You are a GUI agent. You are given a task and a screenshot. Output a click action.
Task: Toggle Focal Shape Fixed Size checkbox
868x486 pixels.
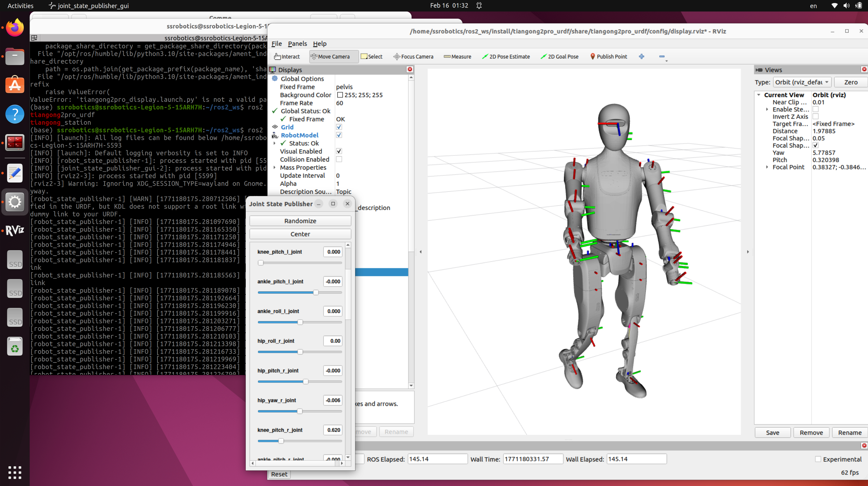815,145
